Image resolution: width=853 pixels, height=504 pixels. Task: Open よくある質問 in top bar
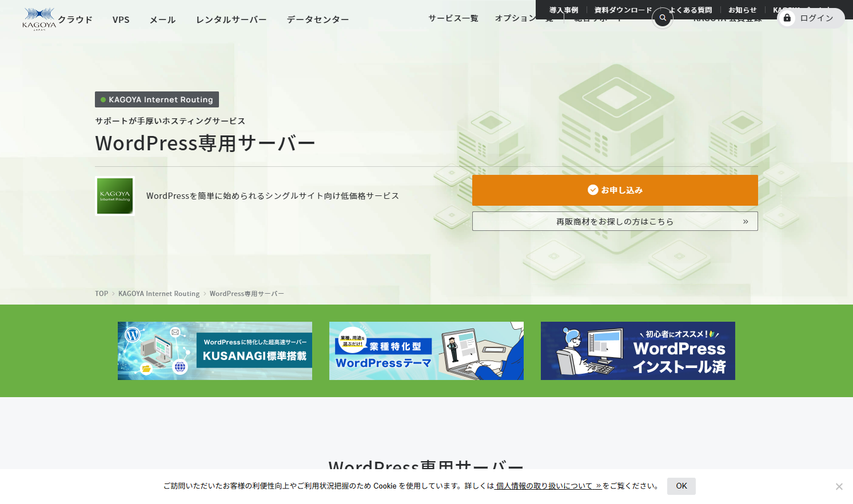(x=690, y=10)
